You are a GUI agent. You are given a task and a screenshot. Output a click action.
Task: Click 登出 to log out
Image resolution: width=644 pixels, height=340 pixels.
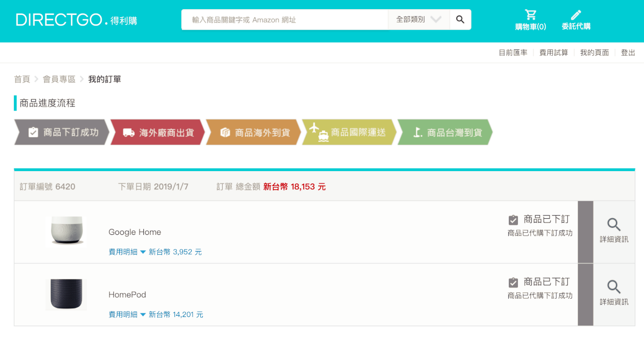tap(628, 53)
